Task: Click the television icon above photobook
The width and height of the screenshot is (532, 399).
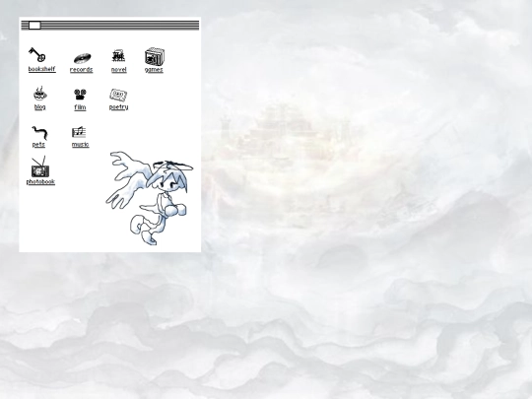Action: coord(40,166)
